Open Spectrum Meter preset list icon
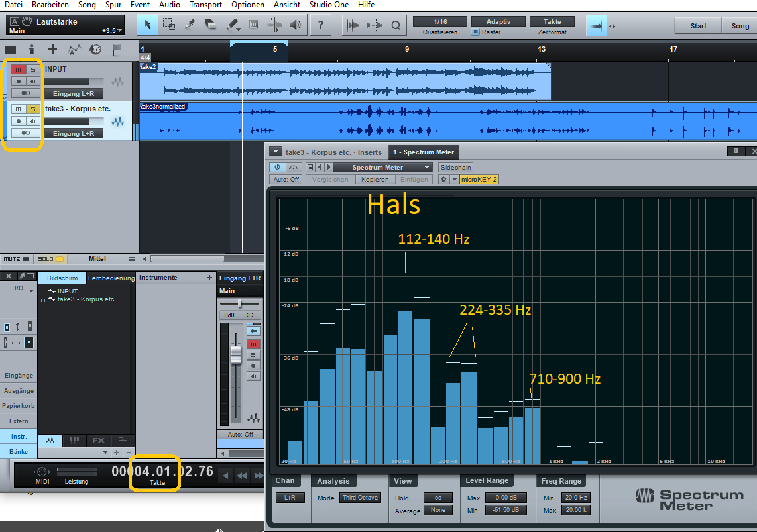 point(310,168)
